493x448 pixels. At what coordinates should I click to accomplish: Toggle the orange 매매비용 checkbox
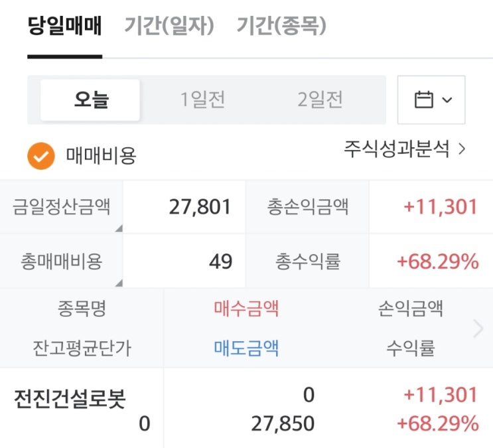pyautogui.click(x=40, y=156)
